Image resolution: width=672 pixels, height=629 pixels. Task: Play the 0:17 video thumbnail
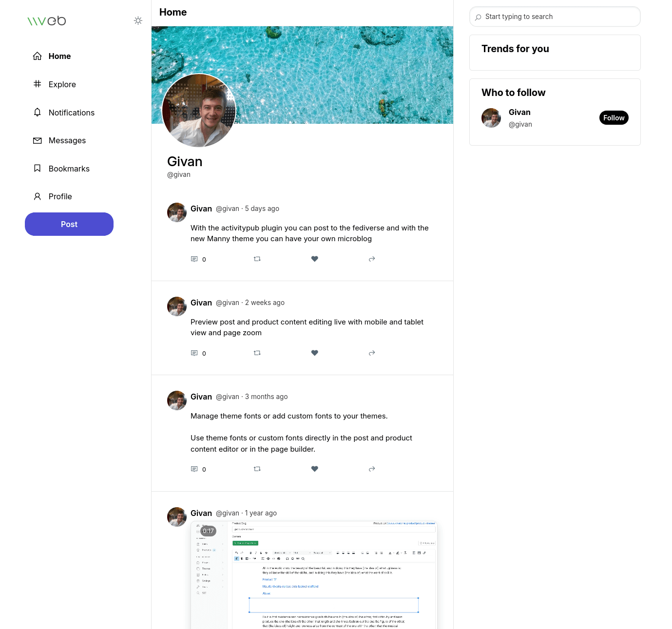[314, 575]
